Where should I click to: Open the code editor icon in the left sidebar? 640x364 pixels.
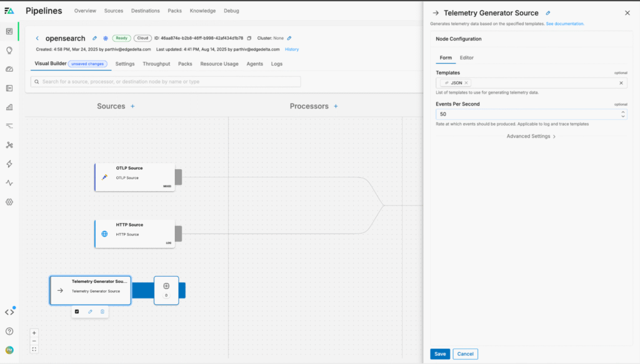pos(9,312)
